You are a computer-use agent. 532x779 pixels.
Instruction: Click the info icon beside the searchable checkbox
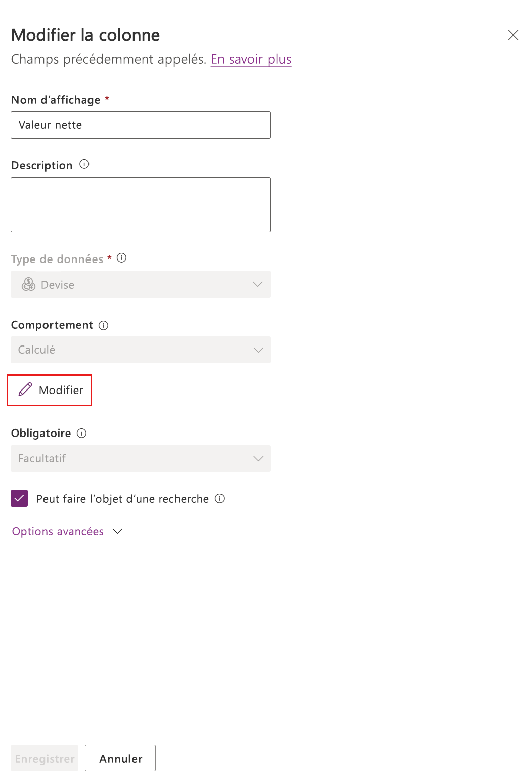220,499
